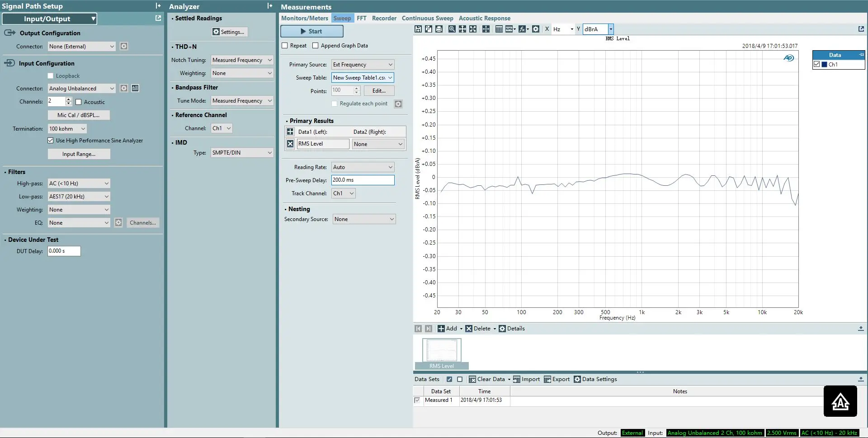Open the IMD Type dropdown
868x438 pixels.
[x=242, y=153]
